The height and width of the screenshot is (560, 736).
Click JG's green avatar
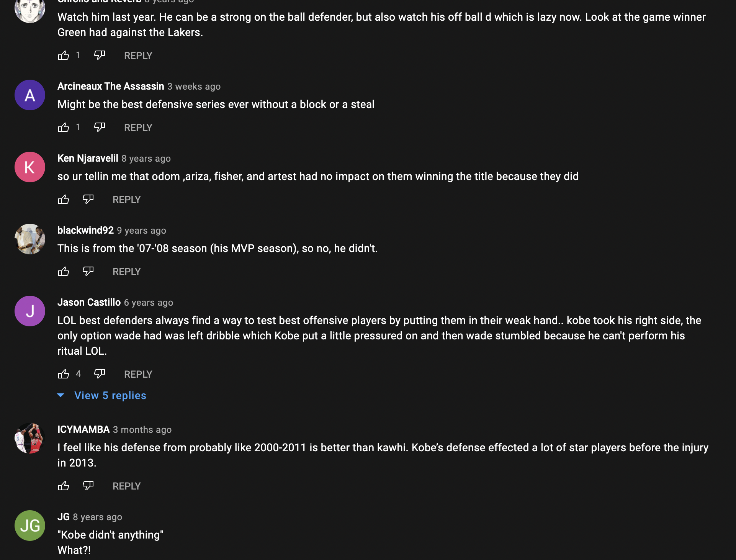(30, 526)
